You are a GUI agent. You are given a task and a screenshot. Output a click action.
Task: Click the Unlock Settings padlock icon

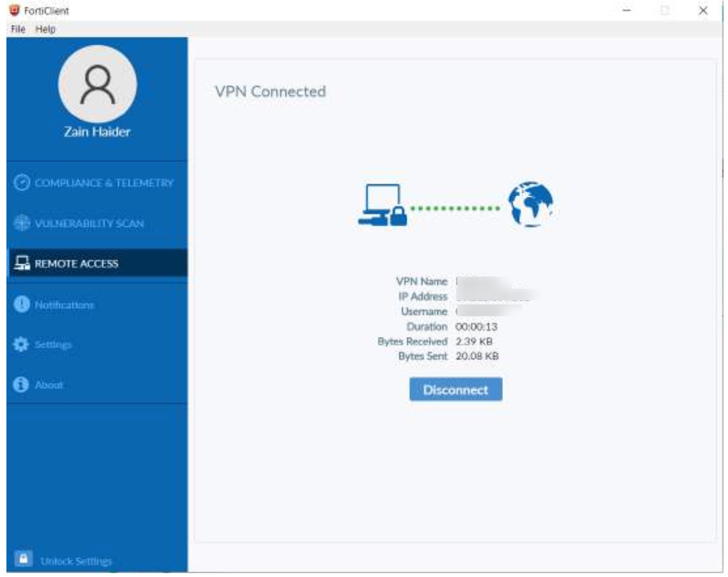[23, 559]
